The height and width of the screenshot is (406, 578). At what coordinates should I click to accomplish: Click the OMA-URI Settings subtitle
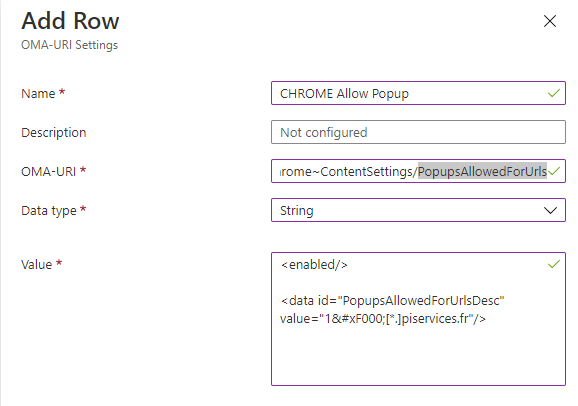(x=69, y=45)
